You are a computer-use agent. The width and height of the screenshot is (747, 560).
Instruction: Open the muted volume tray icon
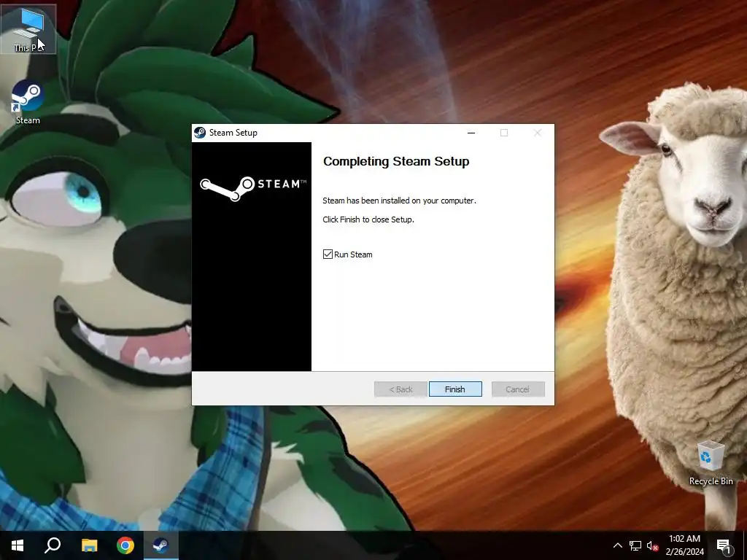[652, 545]
